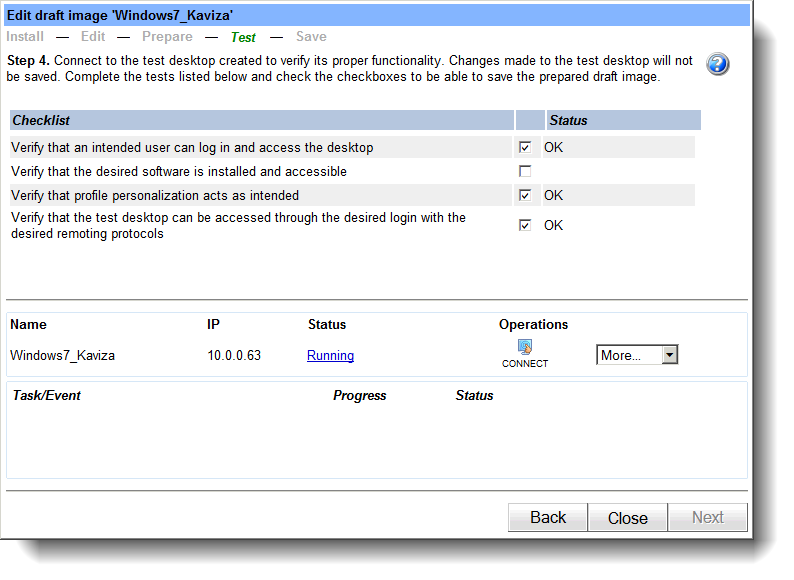Click the greyed-out Next button
The image size is (794, 580).
point(707,517)
